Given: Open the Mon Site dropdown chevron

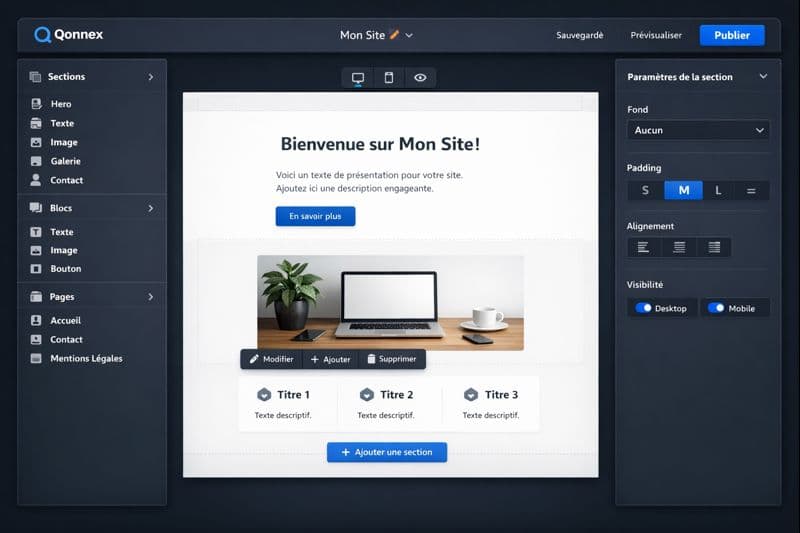Looking at the screenshot, I should point(409,35).
